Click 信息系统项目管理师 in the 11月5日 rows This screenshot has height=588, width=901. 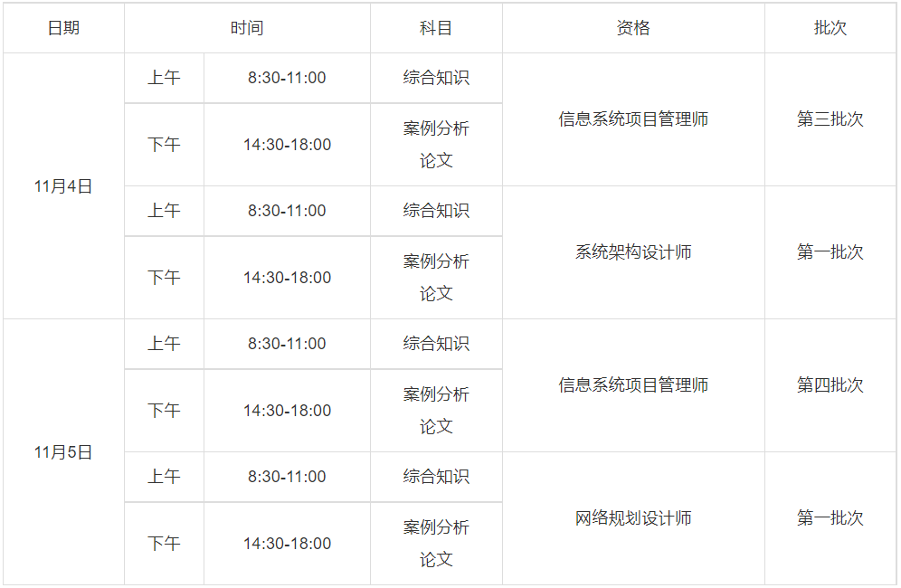(633, 385)
